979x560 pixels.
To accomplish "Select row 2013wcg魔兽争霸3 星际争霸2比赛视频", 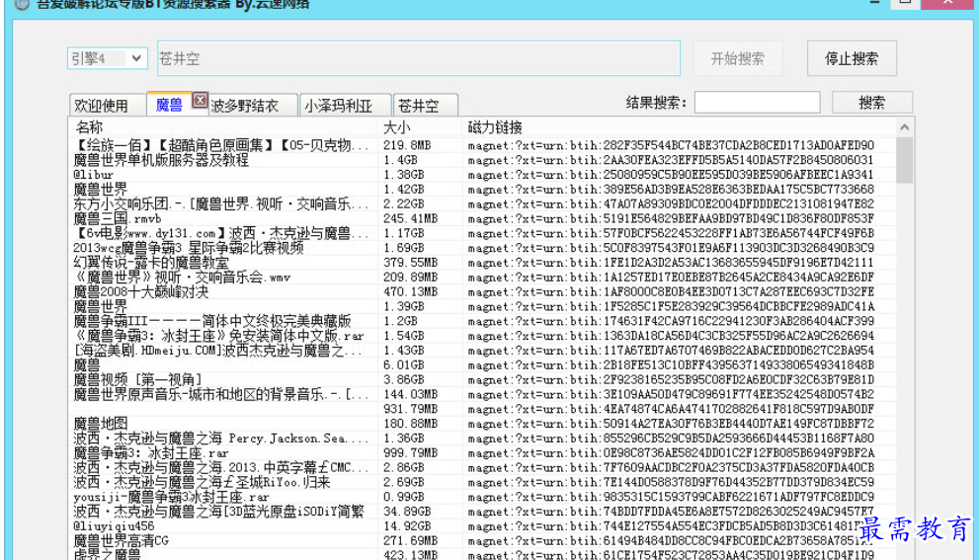I will 481,248.
